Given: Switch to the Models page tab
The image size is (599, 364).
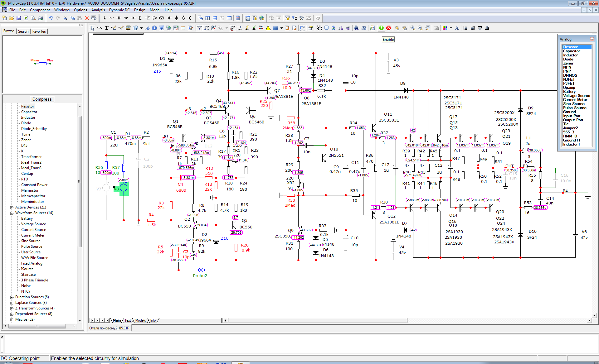Looking at the screenshot, I should click(140, 320).
